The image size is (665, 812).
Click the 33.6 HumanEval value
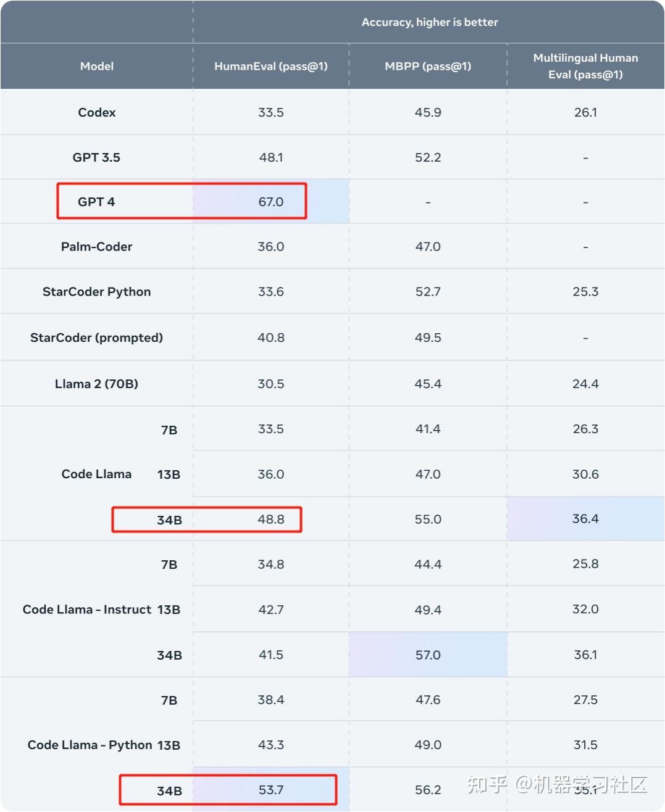click(271, 292)
